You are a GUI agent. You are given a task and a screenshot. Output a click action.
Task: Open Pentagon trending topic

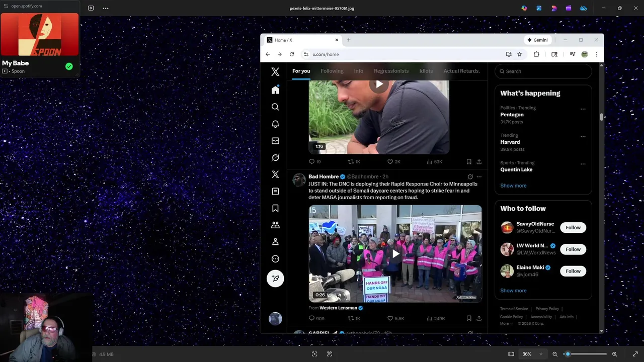coord(512,115)
